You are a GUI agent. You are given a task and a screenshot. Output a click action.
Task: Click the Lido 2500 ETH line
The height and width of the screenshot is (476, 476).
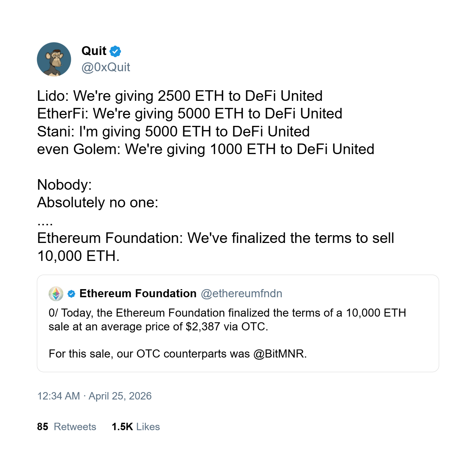click(x=180, y=96)
